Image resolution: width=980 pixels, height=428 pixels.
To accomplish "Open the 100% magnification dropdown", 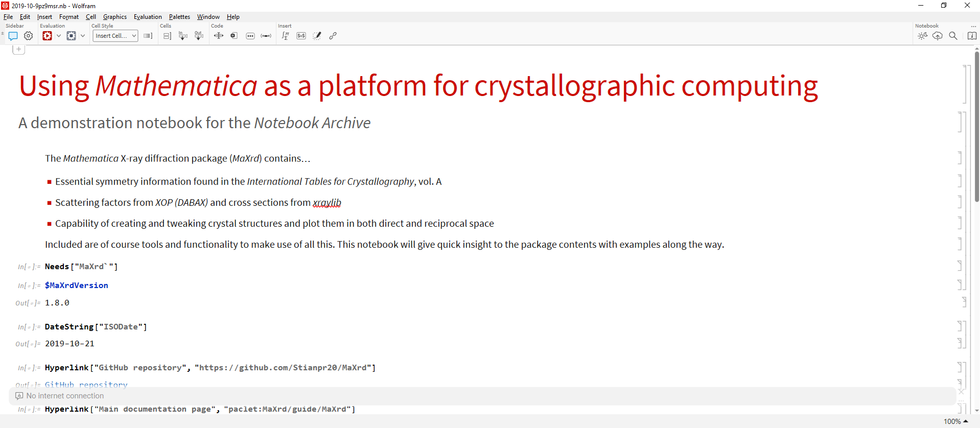I will click(x=956, y=421).
